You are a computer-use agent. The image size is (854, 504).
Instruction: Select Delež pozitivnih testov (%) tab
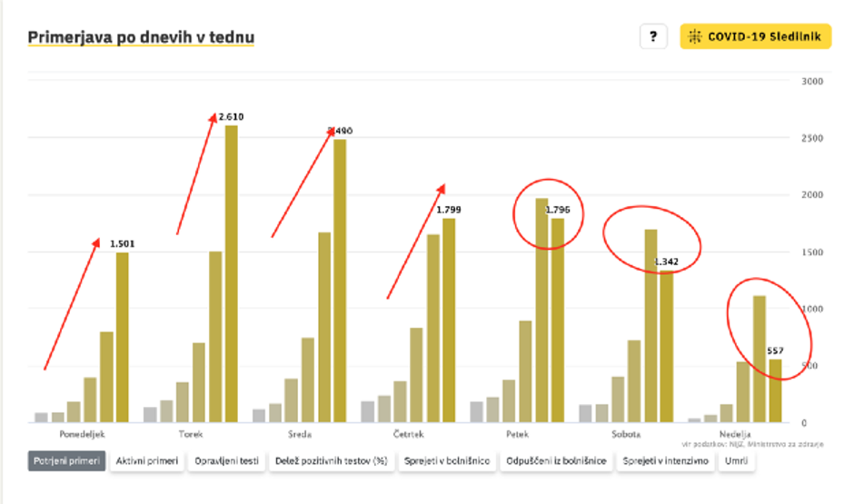click(x=331, y=461)
